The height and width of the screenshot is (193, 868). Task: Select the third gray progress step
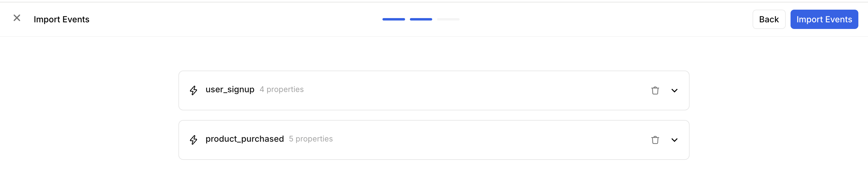tap(448, 19)
